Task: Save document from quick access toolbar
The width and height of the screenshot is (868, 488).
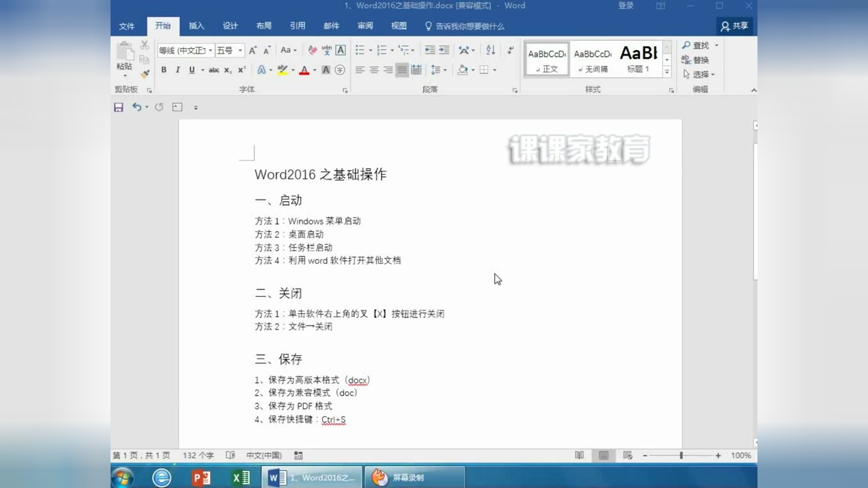Action: point(119,107)
